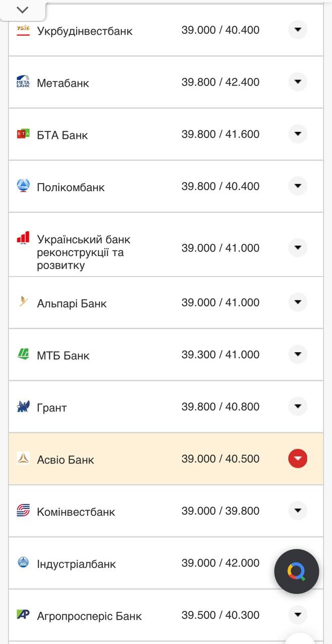The width and height of the screenshot is (332, 644).
Task: Click the Полікомбанк logo icon
Action: pyautogui.click(x=23, y=186)
